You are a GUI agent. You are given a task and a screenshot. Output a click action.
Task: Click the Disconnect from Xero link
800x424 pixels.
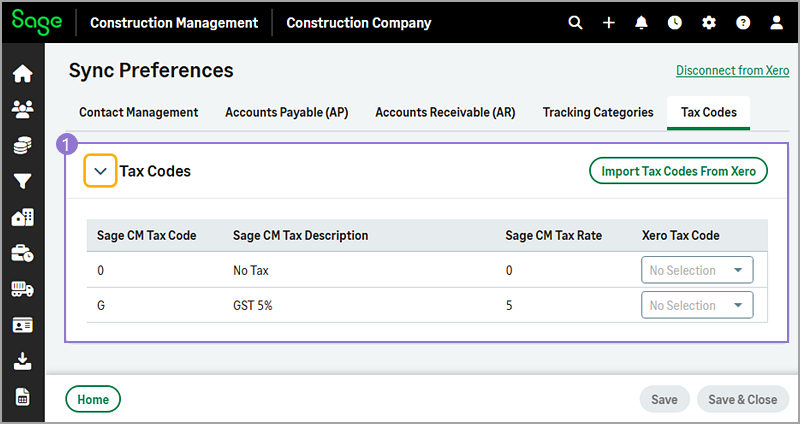coord(733,70)
